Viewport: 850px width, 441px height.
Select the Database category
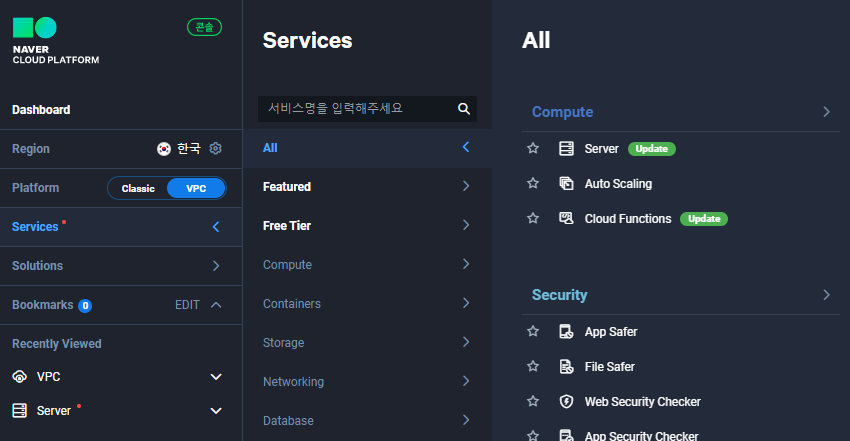368,420
